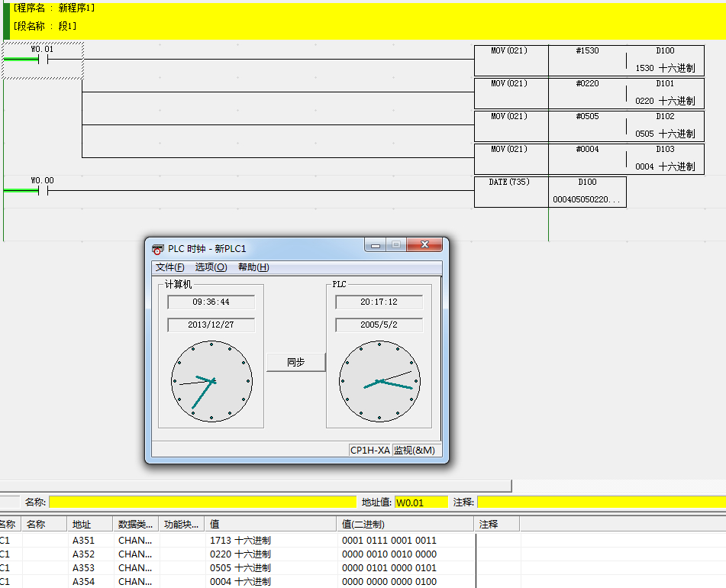Click the computer time field 09:36:44
This screenshot has height=588, width=726.
click(211, 302)
